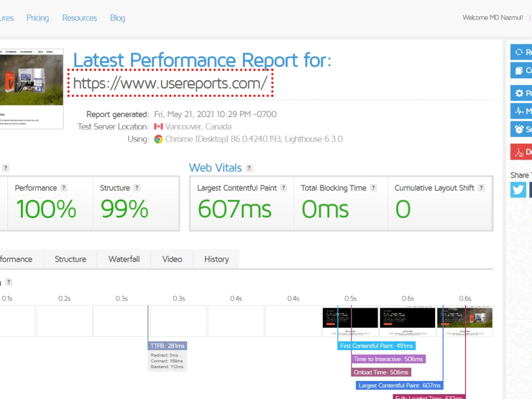Click the help icon beside Web Vitals heading
Viewport: 532px width, 399px height.
249,168
